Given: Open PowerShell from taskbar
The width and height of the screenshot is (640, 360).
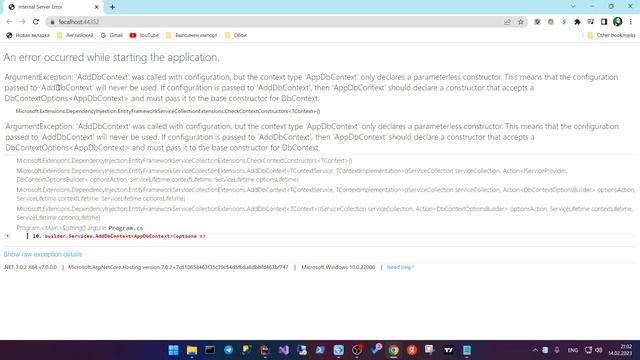Looking at the screenshot, I should [320, 350].
